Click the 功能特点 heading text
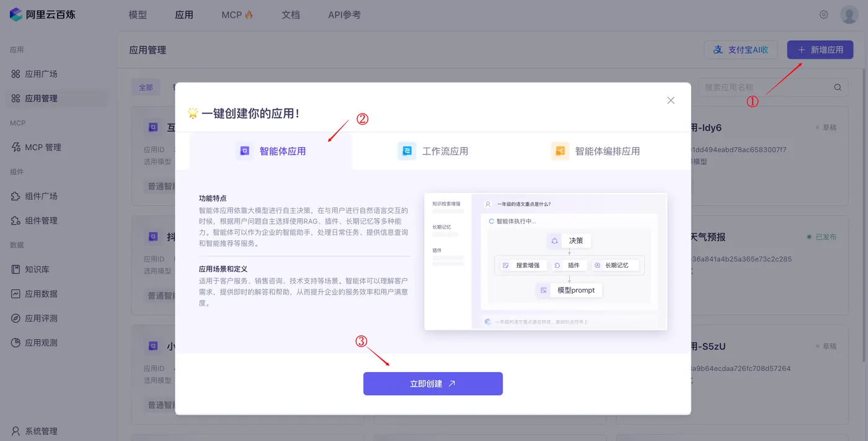 [x=213, y=198]
